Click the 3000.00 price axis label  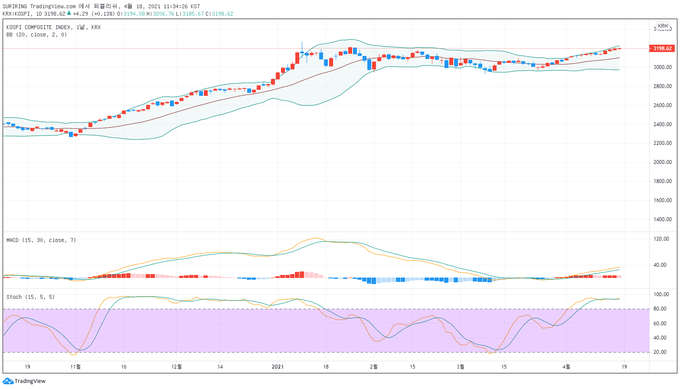(663, 67)
